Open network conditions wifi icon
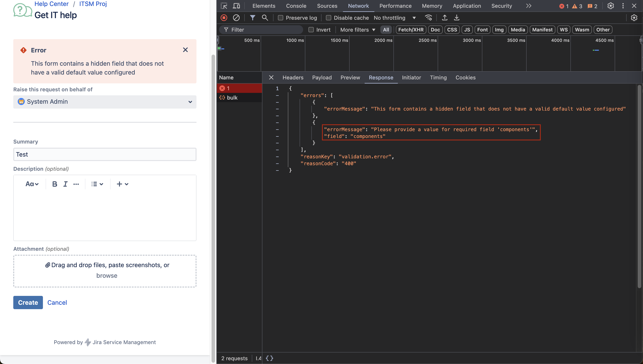 pos(428,18)
